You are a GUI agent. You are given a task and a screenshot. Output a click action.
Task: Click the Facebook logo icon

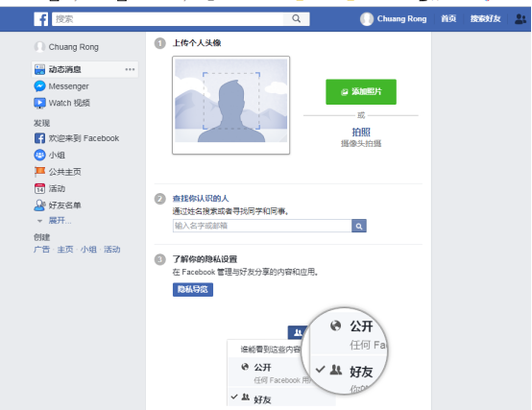(40, 19)
